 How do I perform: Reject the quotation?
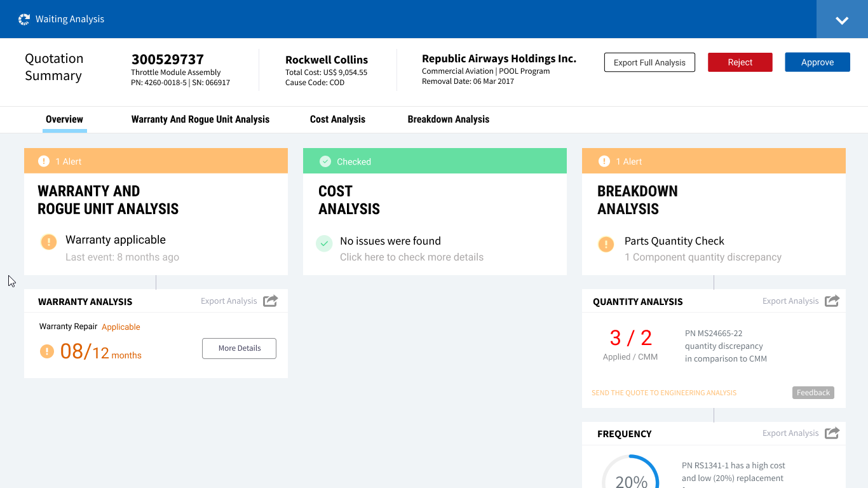[x=740, y=62]
